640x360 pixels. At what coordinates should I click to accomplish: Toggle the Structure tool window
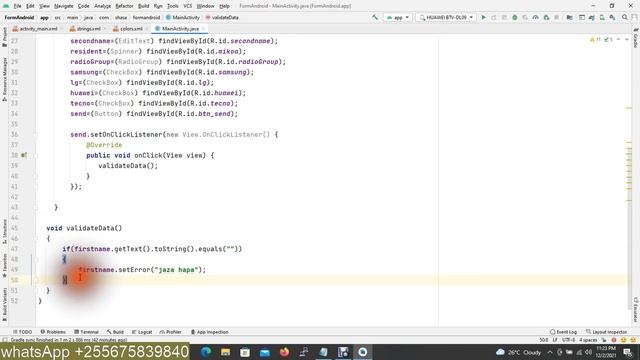(4, 231)
